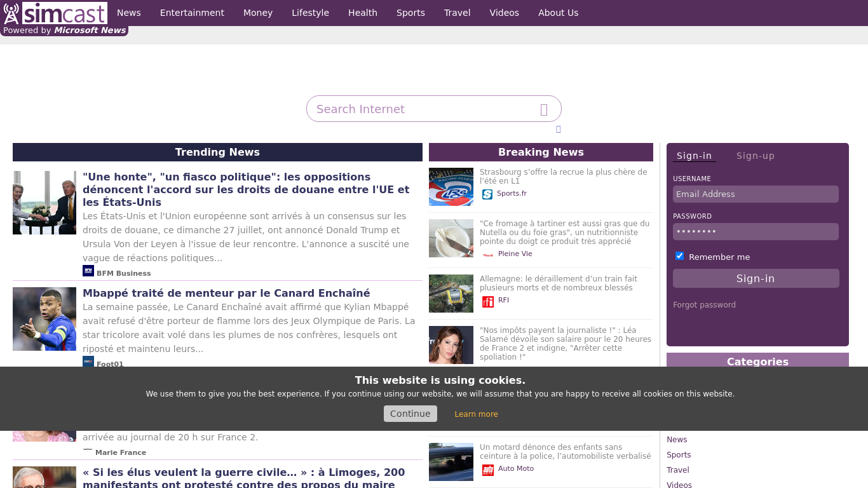Focus the Email Address username field
Screen dimensions: 868x488
tap(756, 194)
